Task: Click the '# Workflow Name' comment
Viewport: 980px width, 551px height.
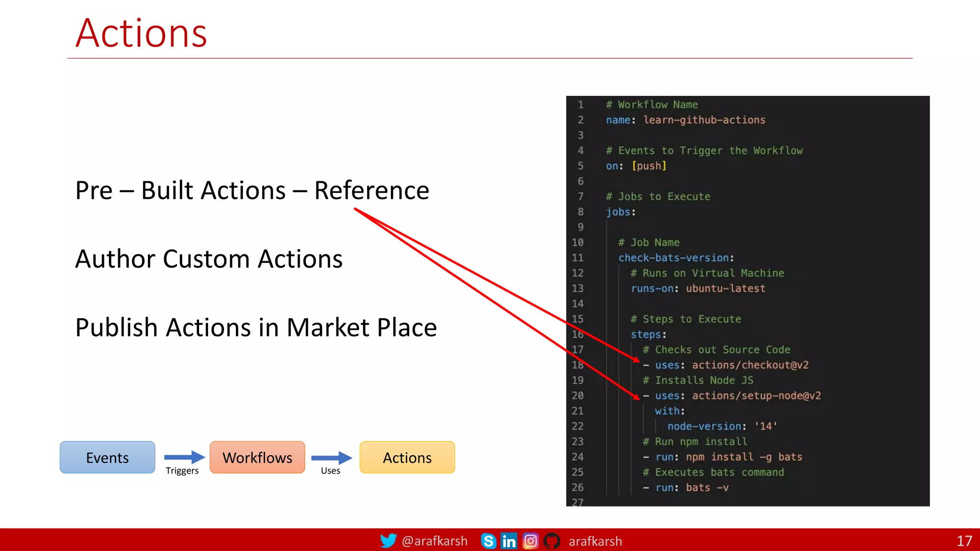Action: click(652, 105)
